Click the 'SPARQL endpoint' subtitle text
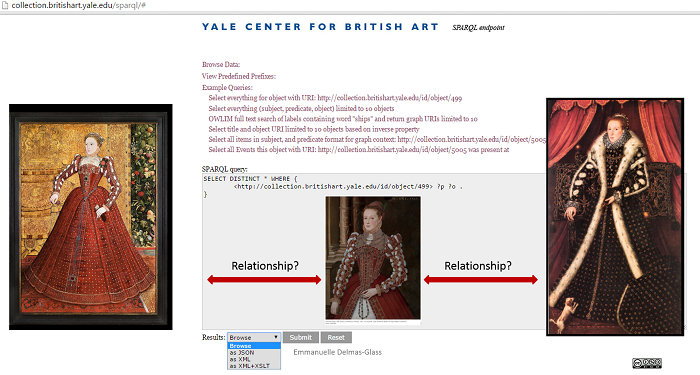 (x=479, y=28)
